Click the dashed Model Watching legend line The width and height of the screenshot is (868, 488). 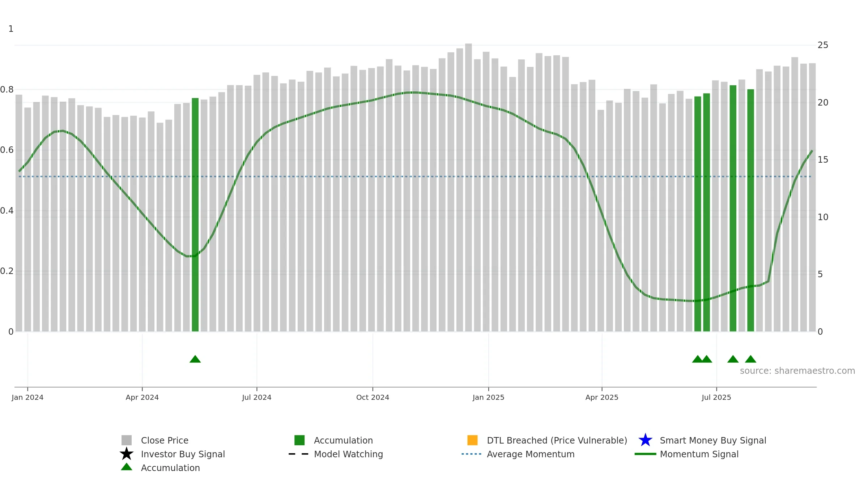tap(299, 454)
